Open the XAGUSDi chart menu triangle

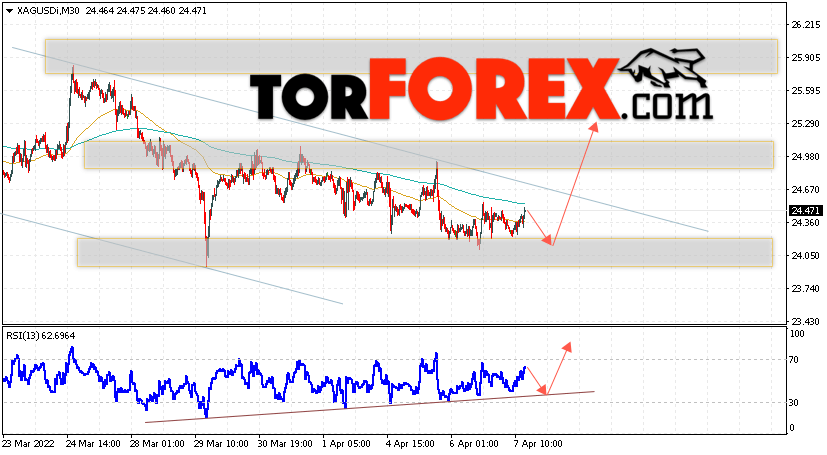9,11
